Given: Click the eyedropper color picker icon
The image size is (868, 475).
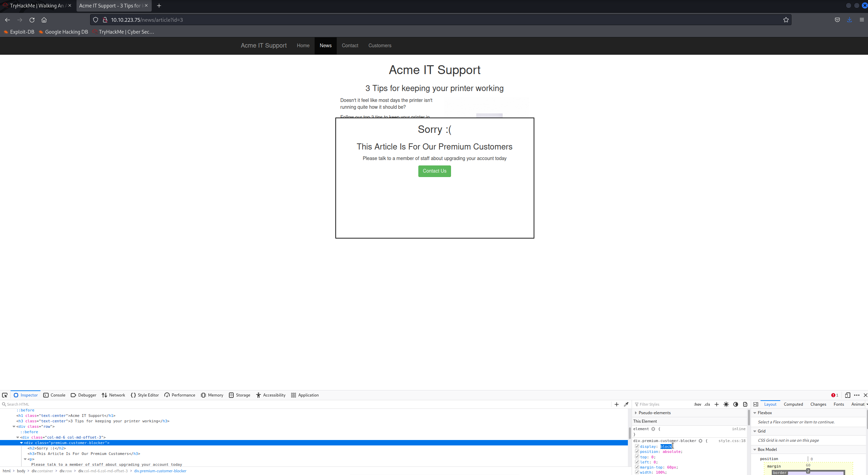Looking at the screenshot, I should point(626,404).
